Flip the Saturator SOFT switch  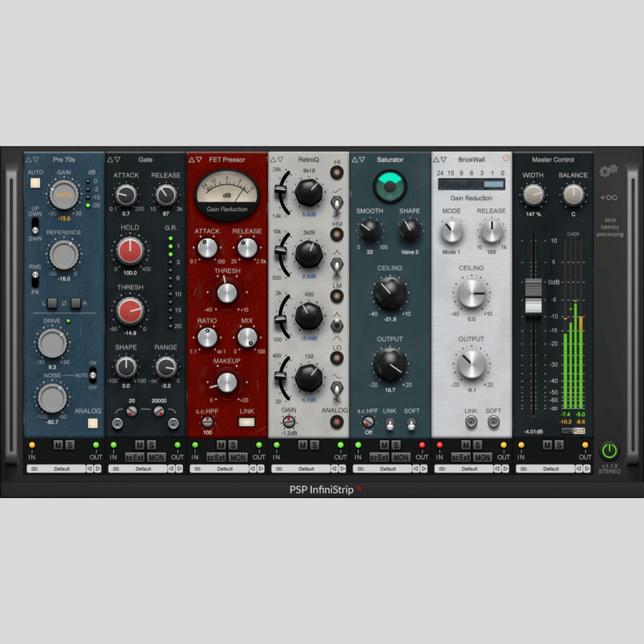pyautogui.click(x=411, y=424)
